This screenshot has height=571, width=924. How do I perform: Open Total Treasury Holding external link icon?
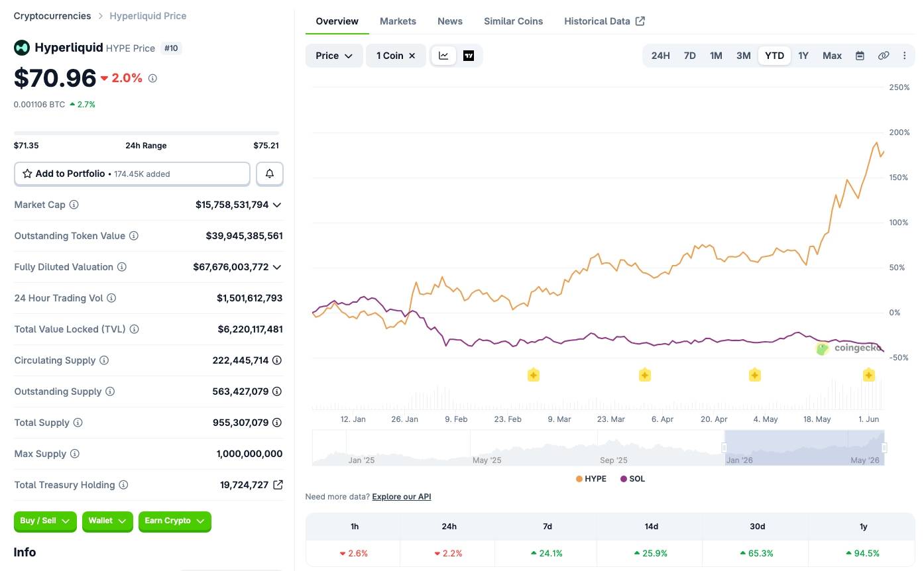pyautogui.click(x=278, y=485)
